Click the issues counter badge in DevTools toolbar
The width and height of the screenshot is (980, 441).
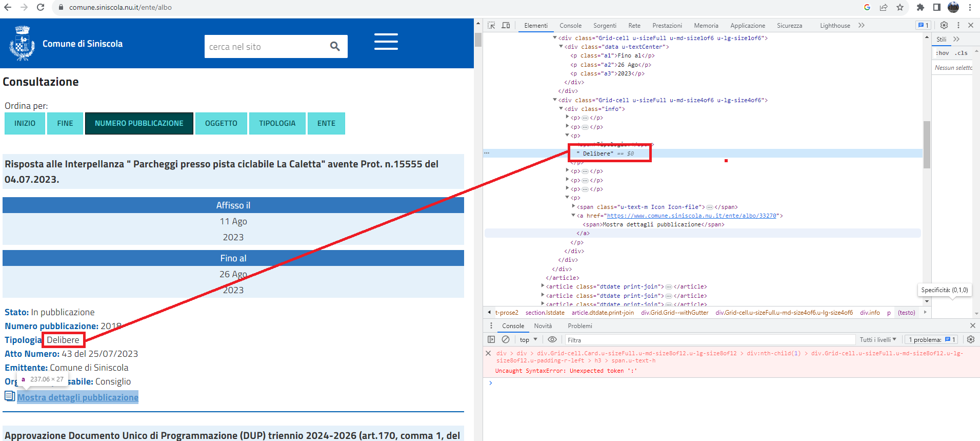click(923, 25)
